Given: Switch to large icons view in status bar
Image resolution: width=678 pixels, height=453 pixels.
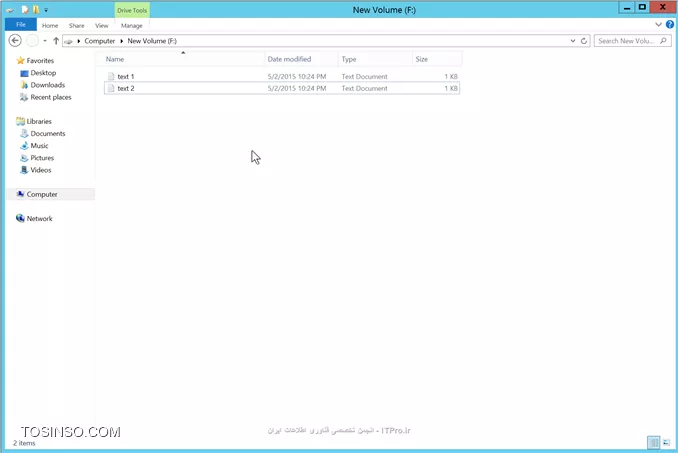Looking at the screenshot, I should coord(666,443).
